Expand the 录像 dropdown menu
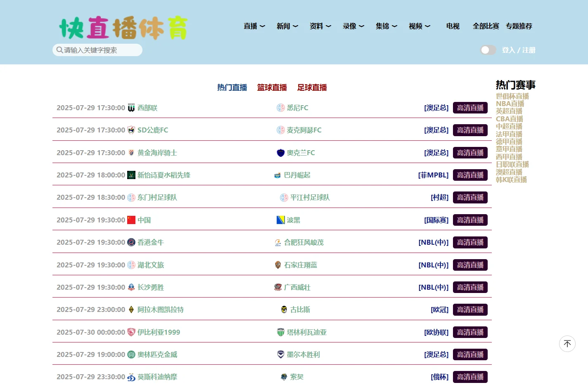Viewport: 588px width, 385px height. click(x=353, y=26)
